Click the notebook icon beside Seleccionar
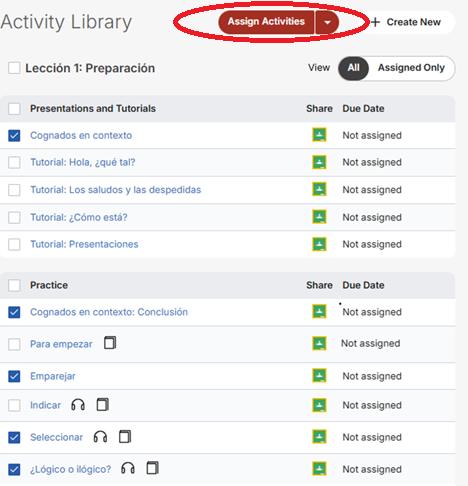The height and width of the screenshot is (486, 468). click(125, 436)
